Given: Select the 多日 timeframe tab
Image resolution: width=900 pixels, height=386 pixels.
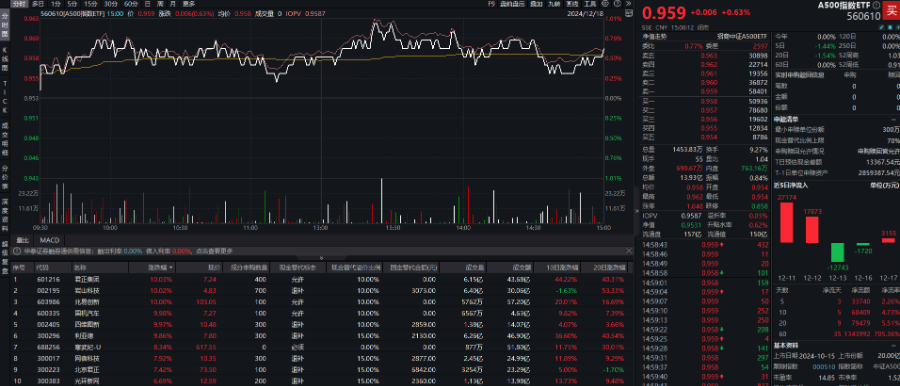Looking at the screenshot, I should coord(38,3).
